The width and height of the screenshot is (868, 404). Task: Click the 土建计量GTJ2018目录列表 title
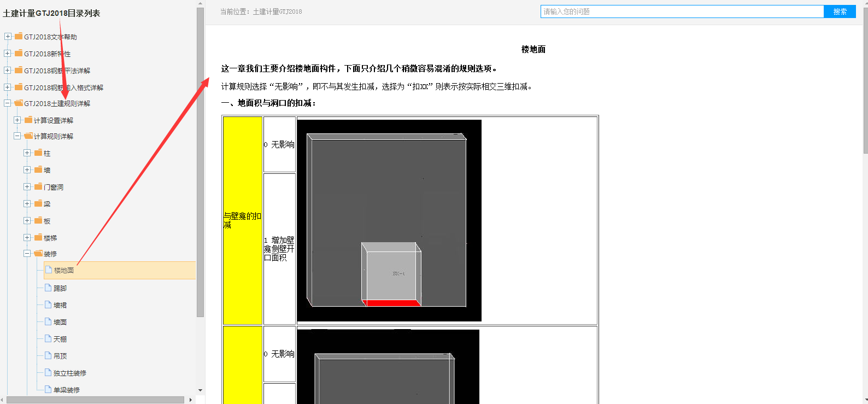click(x=51, y=13)
